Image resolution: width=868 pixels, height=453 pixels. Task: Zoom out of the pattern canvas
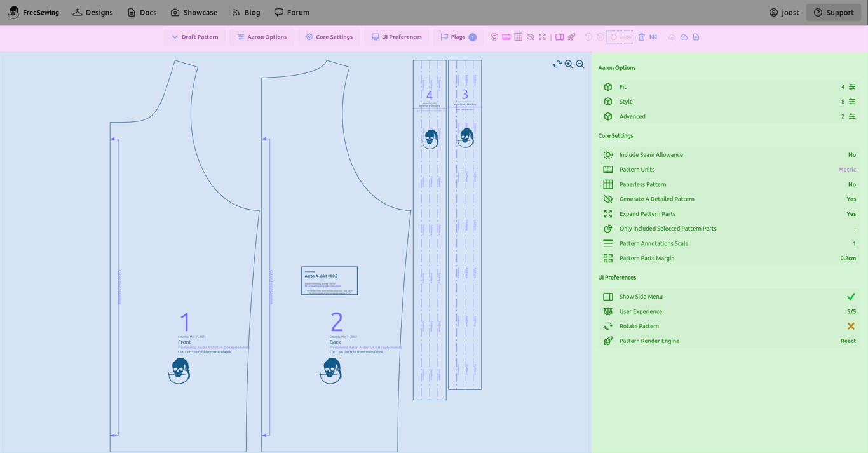pyautogui.click(x=580, y=64)
